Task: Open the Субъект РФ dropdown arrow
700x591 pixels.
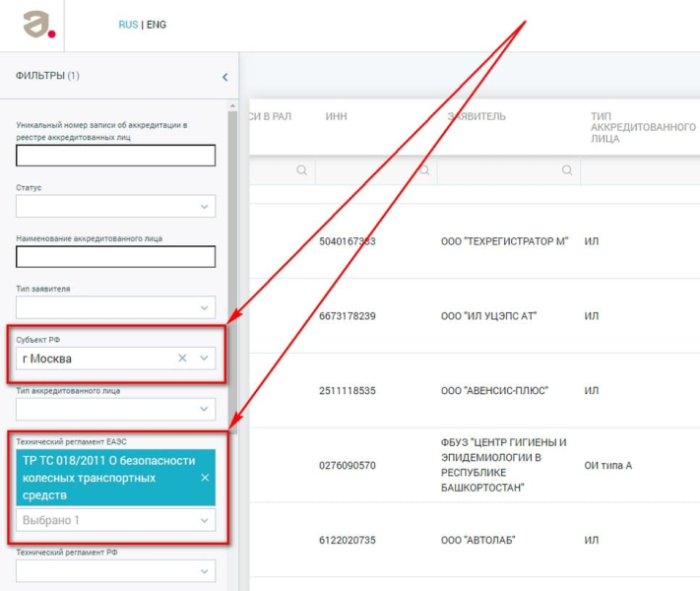Action: [204, 359]
